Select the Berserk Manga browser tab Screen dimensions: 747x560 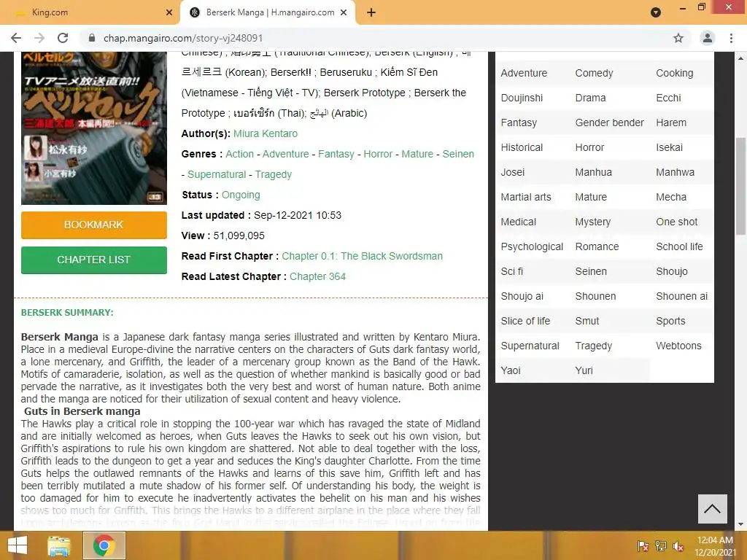pyautogui.click(x=270, y=12)
